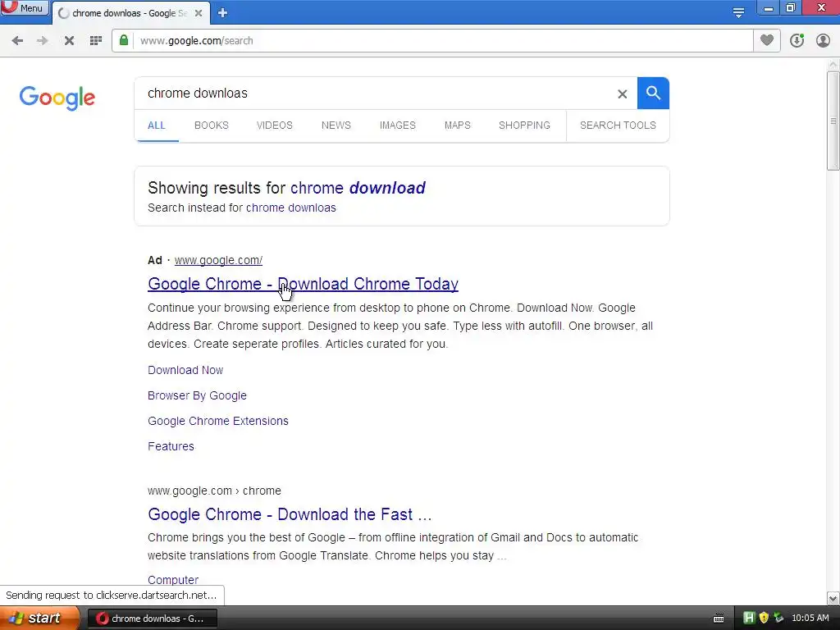Close the chrome downloas tab
This screenshot has height=630, width=840.
click(199, 13)
